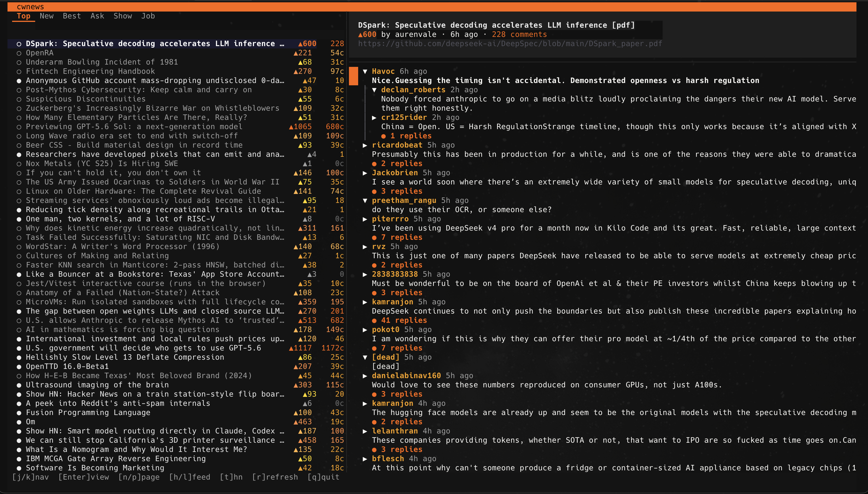Expand danielabinav160's comment
Viewport: 868px width, 494px height.
click(365, 376)
